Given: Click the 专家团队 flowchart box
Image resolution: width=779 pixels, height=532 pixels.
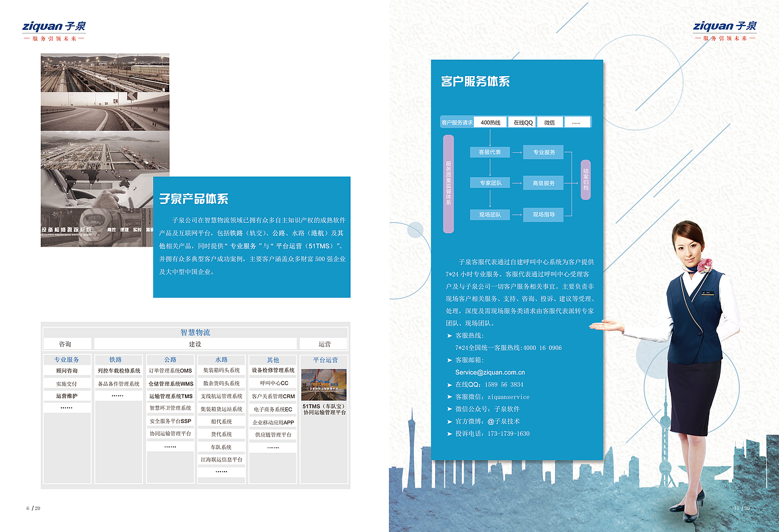Looking at the screenshot, I should 490,183.
